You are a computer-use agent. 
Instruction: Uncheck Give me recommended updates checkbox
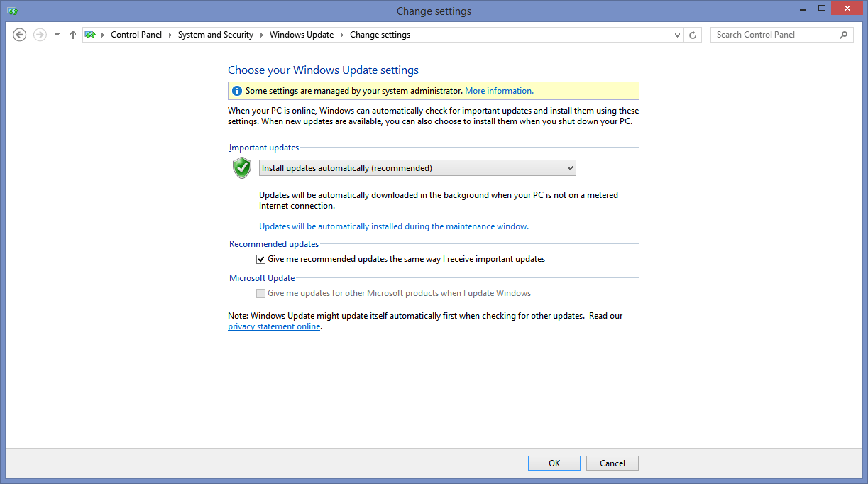pyautogui.click(x=260, y=259)
